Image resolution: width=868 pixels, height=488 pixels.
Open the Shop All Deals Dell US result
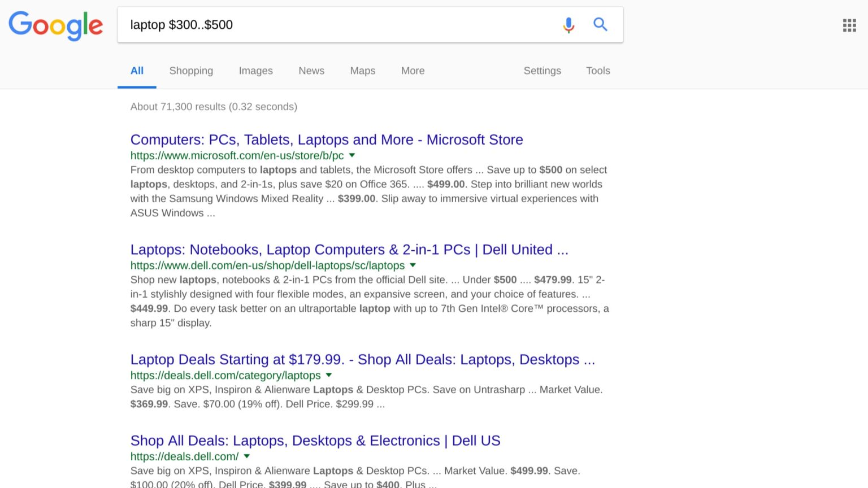click(315, 441)
